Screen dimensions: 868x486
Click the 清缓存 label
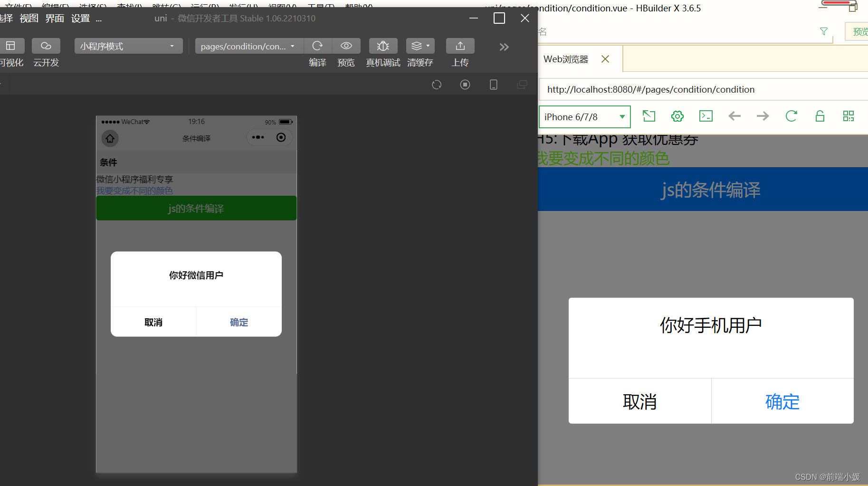[420, 63]
